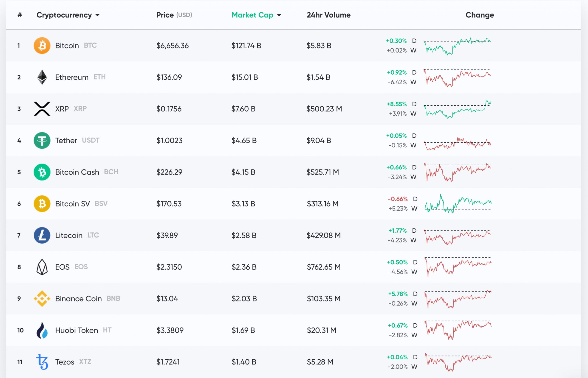Image resolution: width=588 pixels, height=378 pixels.
Task: Click Litecoin weekly change -4.23%
Action: pos(397,240)
